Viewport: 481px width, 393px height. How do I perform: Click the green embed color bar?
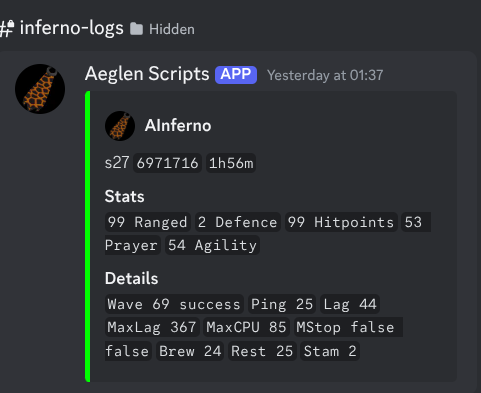pyautogui.click(x=88, y=236)
